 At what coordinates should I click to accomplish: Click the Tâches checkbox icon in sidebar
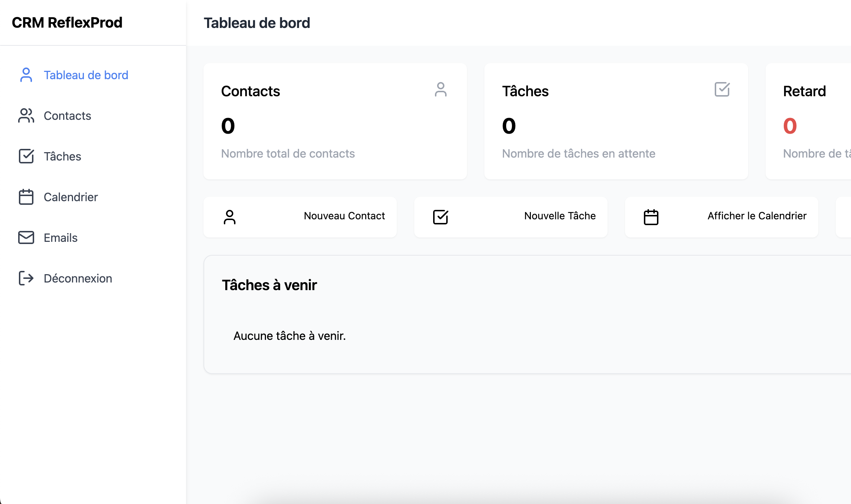[26, 156]
